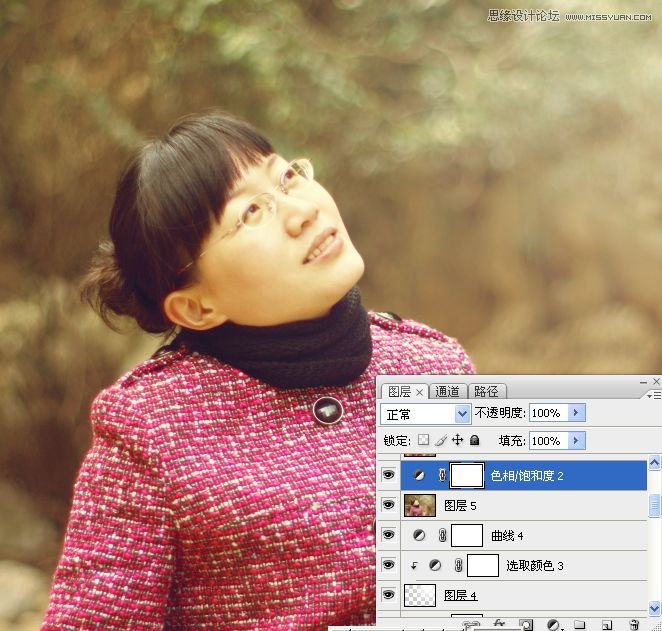
Task: Create new fill or adjustment layer
Action: click(x=553, y=624)
